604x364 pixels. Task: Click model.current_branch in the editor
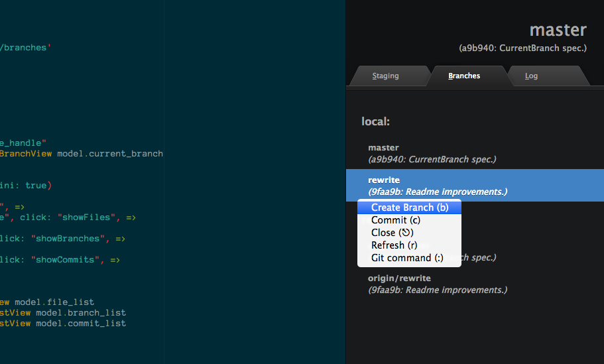coord(110,154)
